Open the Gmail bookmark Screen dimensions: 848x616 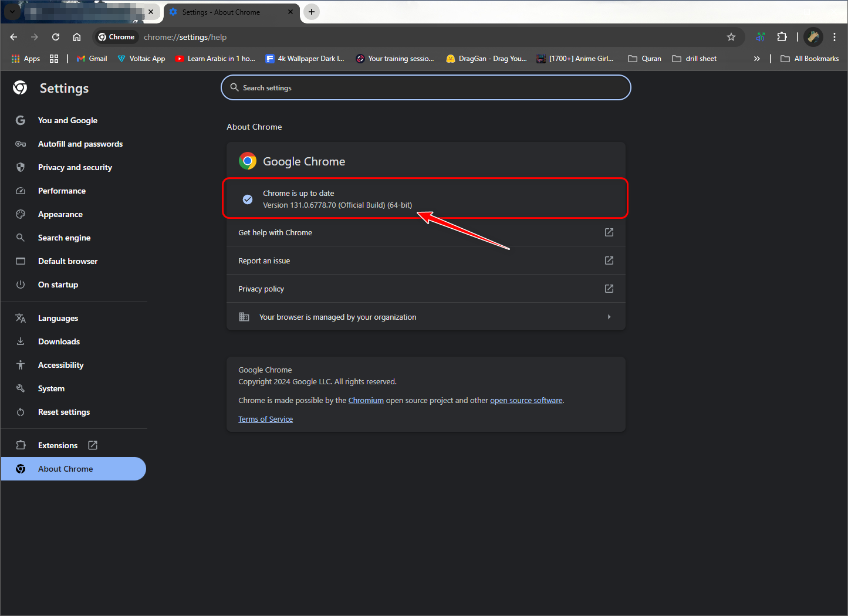pyautogui.click(x=92, y=59)
